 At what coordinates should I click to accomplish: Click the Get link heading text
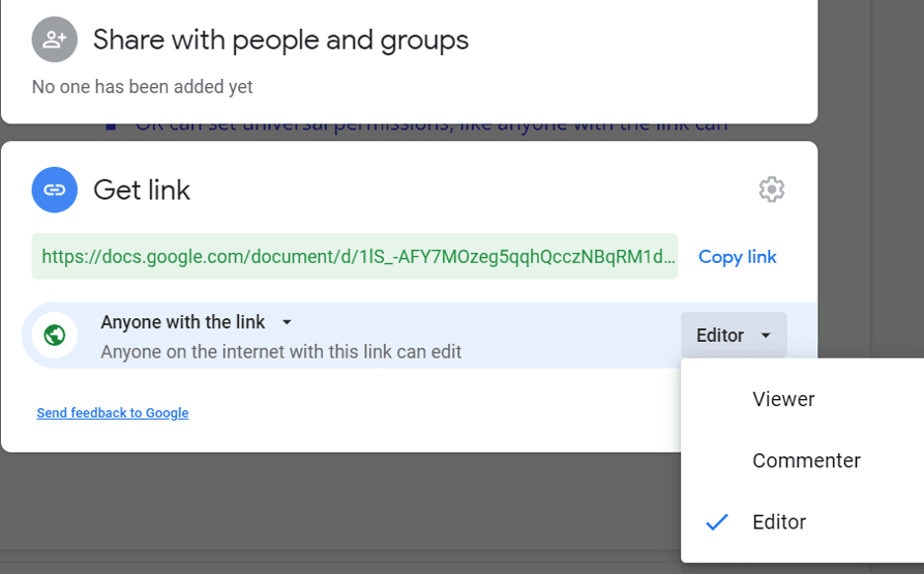click(x=141, y=190)
